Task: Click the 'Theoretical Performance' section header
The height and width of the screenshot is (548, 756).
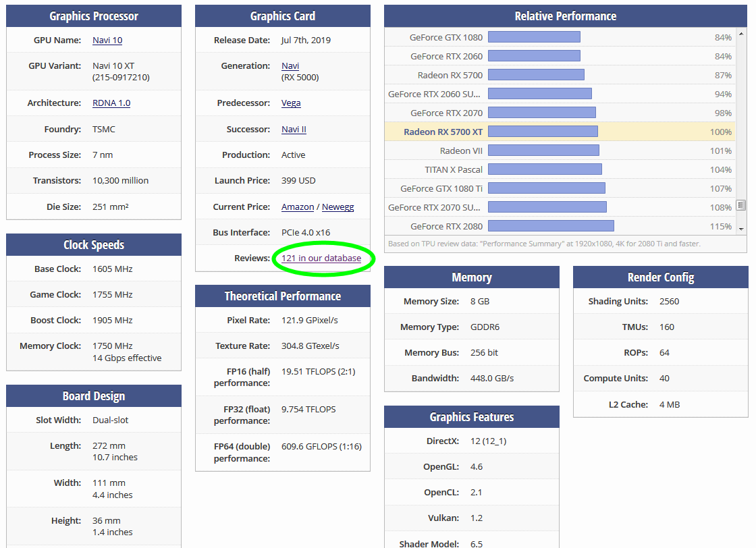Action: [x=283, y=296]
